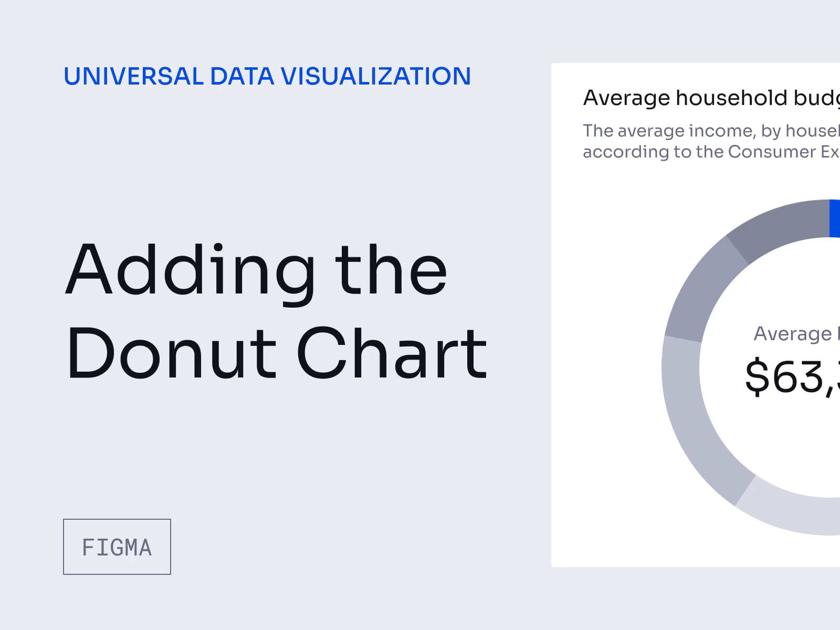Screen dimensions: 840x630
Task: Click the chart description subtitle text
Action: 711,141
